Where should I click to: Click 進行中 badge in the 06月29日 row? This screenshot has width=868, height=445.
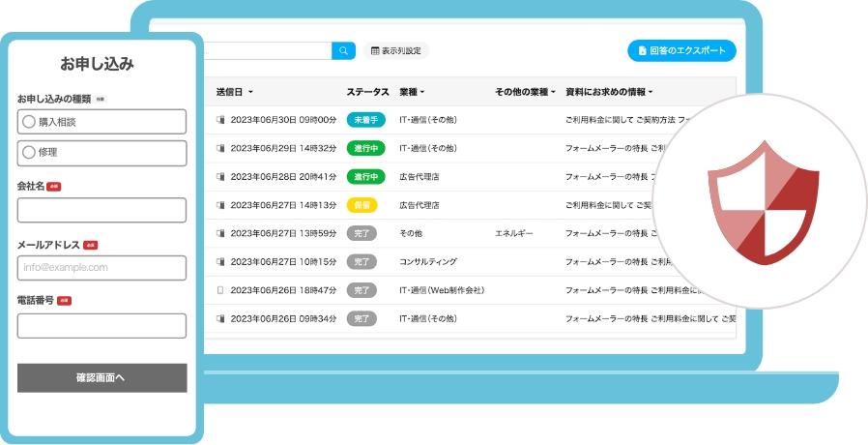coord(365,149)
